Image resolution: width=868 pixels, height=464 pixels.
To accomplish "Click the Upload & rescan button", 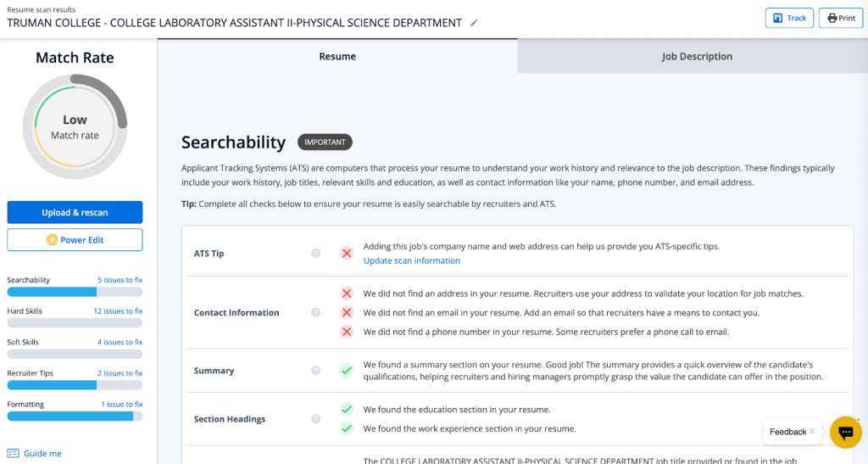I will pos(75,212).
